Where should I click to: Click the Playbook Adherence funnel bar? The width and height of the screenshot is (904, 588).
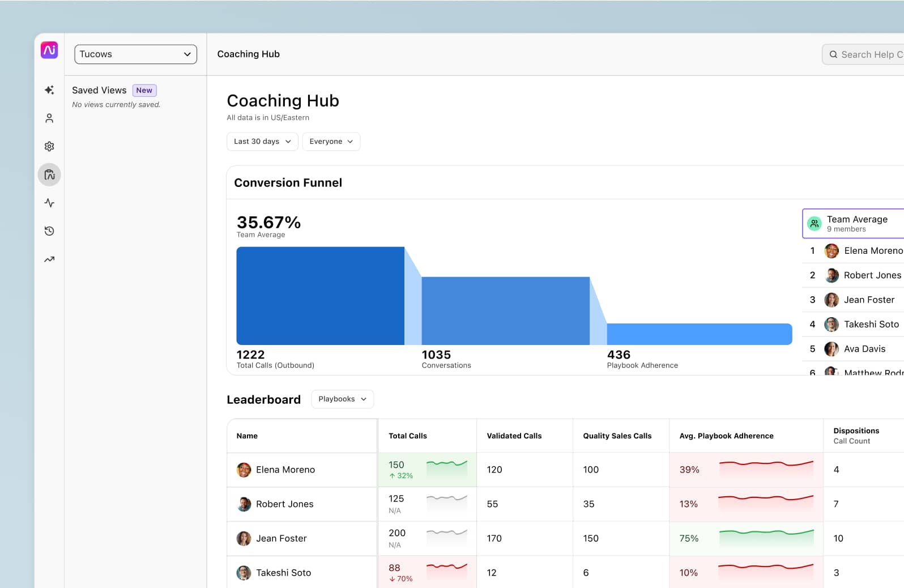click(699, 334)
